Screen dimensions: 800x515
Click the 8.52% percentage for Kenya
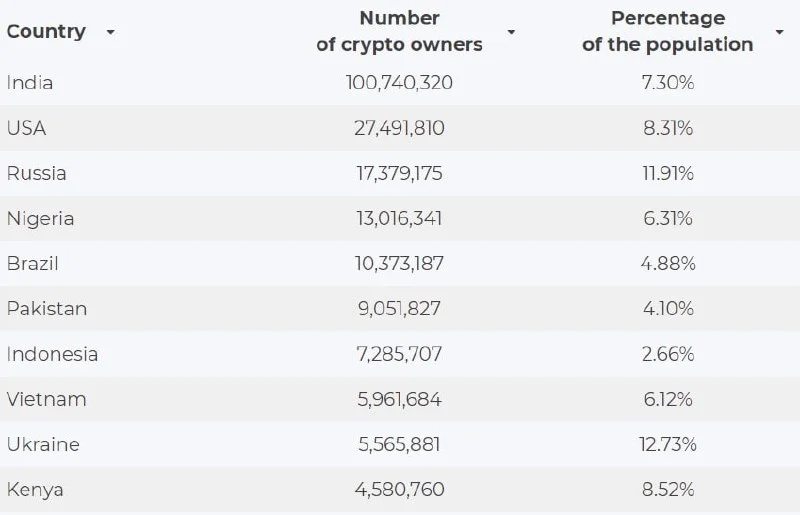pyautogui.click(x=668, y=489)
